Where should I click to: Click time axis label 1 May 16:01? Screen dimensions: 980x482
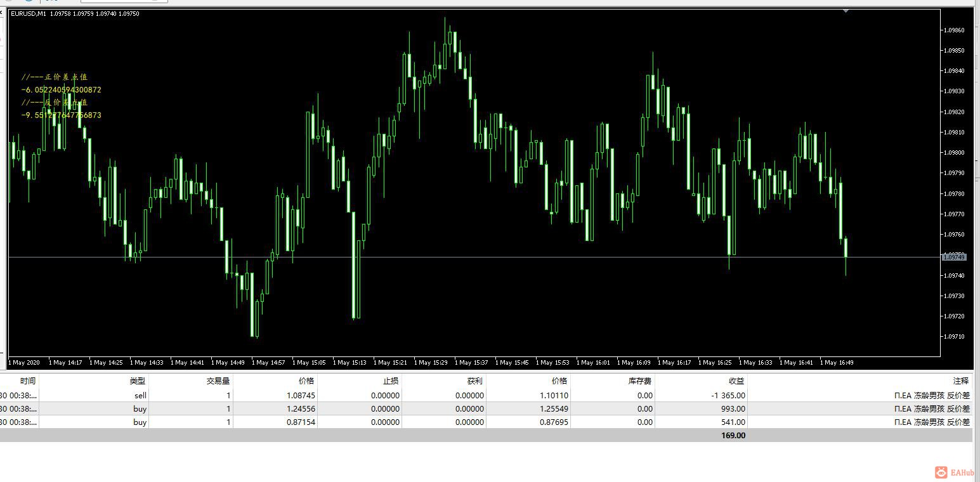(593, 363)
